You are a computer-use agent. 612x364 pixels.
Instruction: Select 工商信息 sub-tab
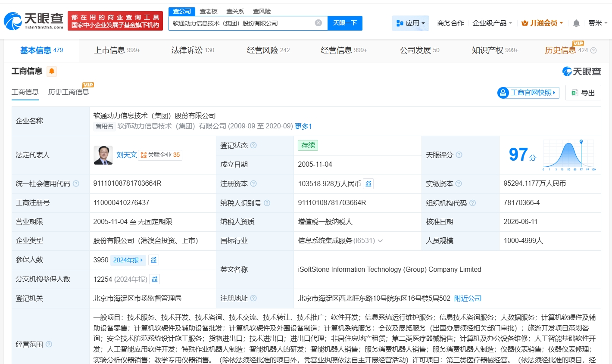tap(25, 92)
